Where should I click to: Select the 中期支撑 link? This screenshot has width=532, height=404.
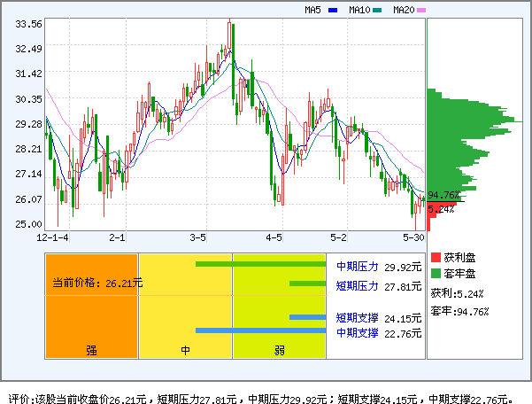coord(357,333)
